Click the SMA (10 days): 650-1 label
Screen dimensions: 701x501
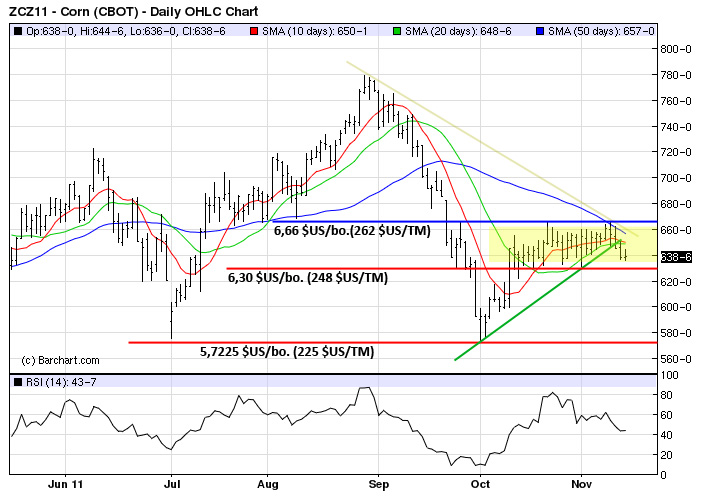coord(315,31)
